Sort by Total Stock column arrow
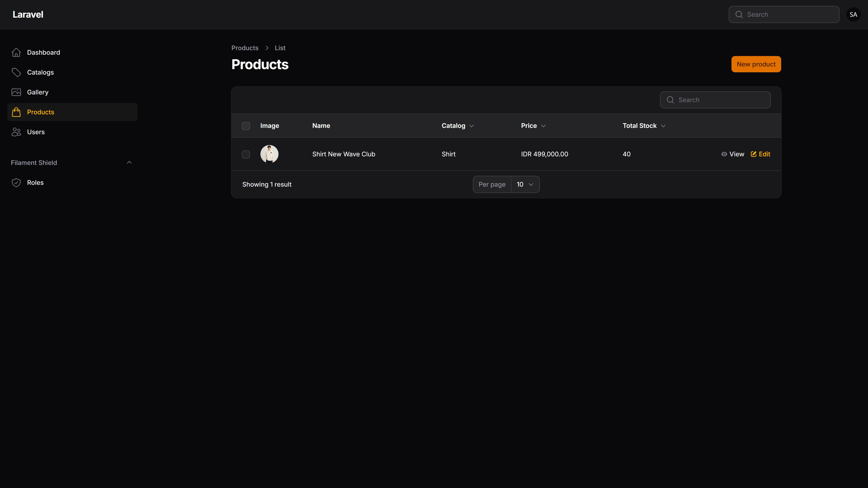Screen dimensions: 868x488 coord(663,126)
